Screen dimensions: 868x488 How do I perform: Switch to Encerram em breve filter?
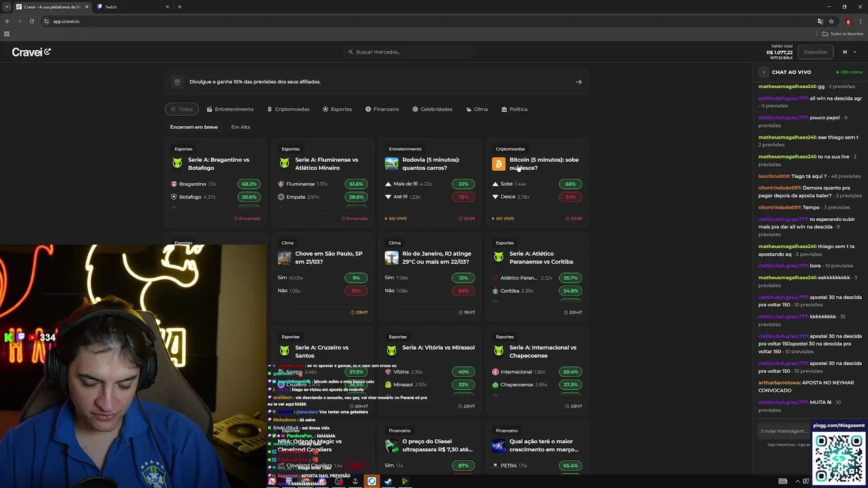(x=194, y=127)
